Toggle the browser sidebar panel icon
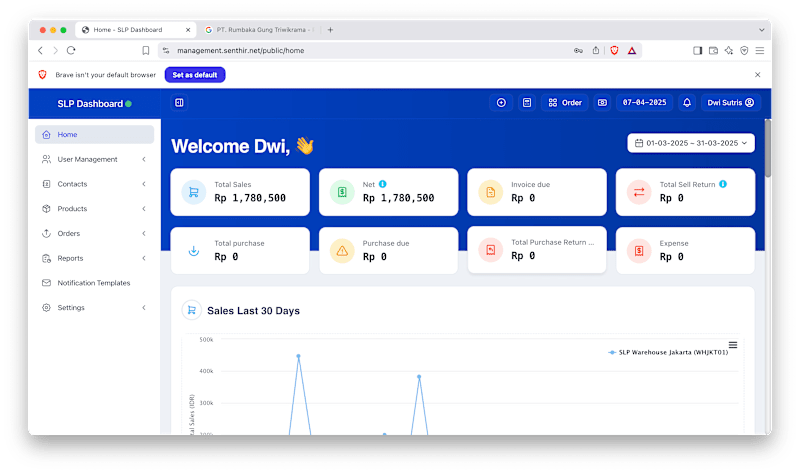The image size is (800, 473). click(697, 51)
